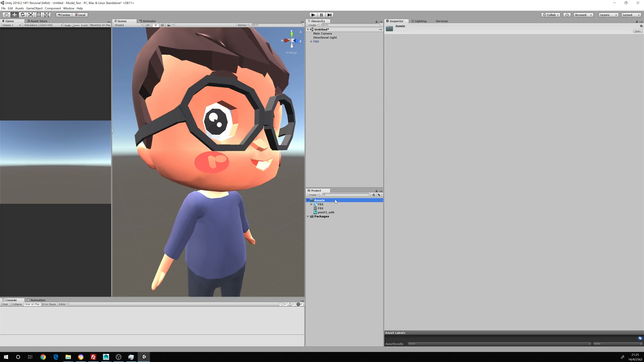
Task: Switch to the Animator tab
Action: pyautogui.click(x=148, y=21)
